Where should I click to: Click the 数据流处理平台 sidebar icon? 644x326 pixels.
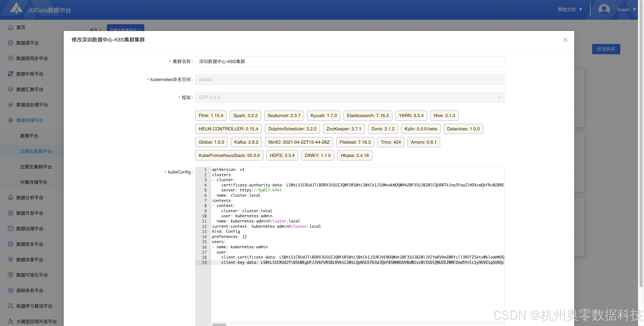pos(10,105)
